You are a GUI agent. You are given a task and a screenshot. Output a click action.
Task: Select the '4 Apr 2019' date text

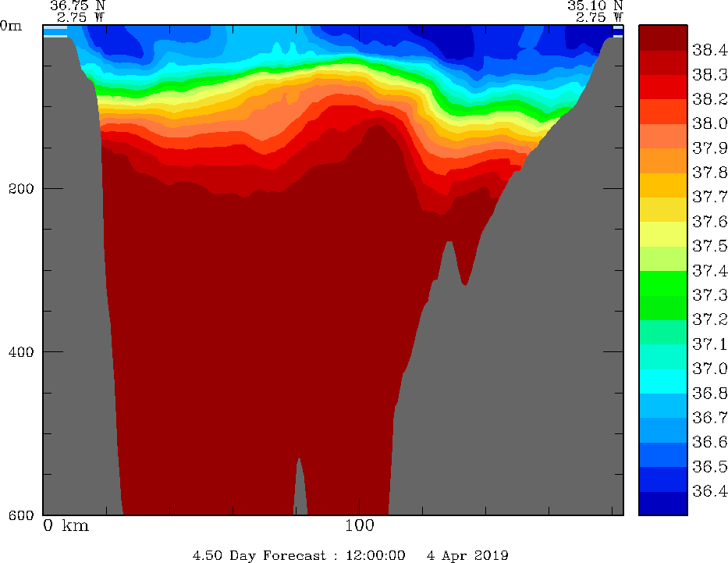(467, 555)
